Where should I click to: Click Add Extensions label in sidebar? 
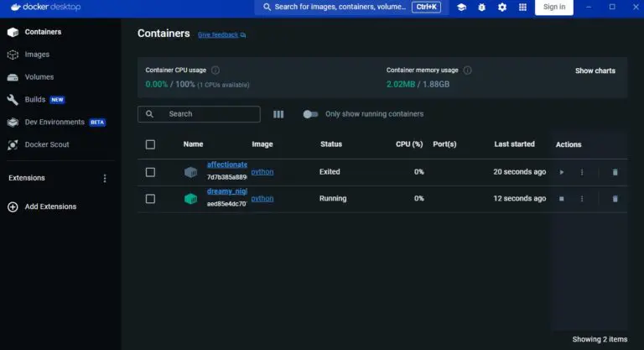point(50,206)
